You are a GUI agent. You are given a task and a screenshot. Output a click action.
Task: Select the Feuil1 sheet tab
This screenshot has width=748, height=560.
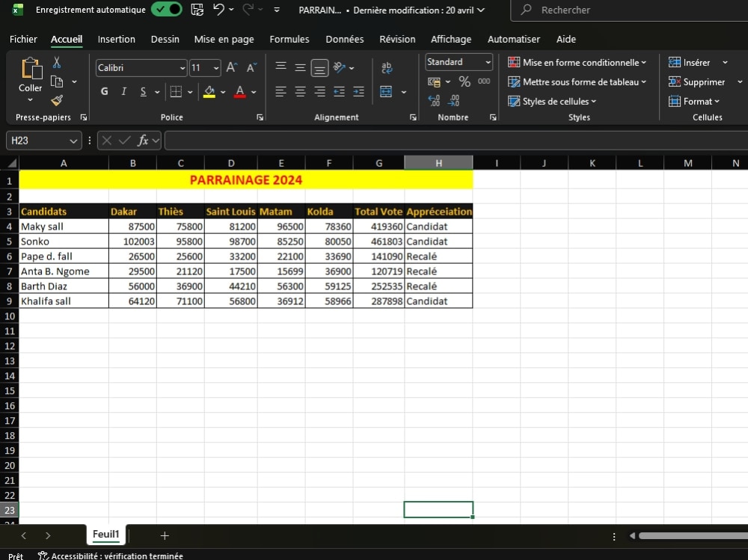coord(106,535)
